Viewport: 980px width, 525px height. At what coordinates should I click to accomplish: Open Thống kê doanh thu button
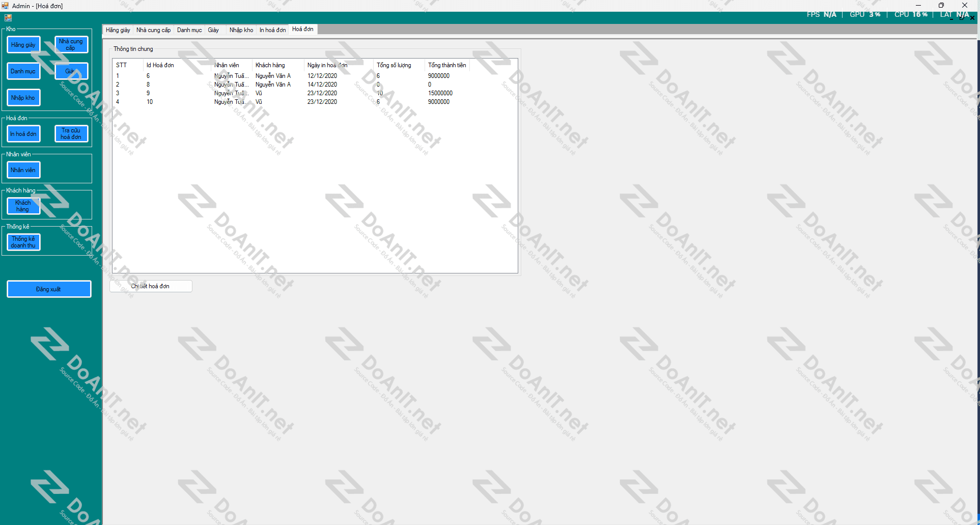23,242
